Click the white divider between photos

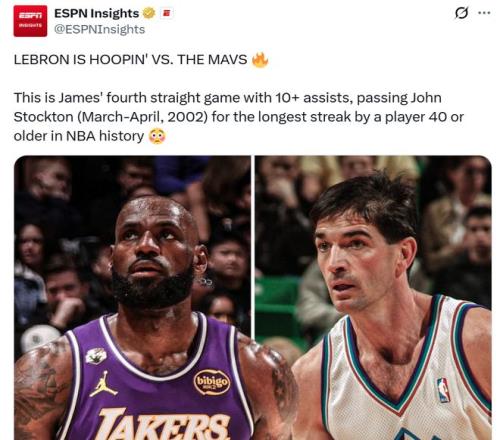pyautogui.click(x=253, y=247)
